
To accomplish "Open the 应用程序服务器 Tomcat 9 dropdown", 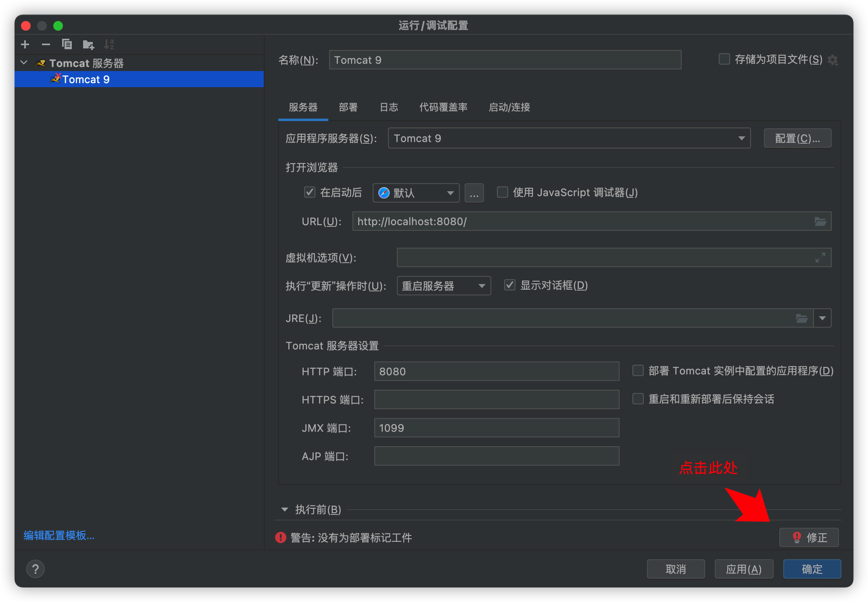I will coord(569,138).
